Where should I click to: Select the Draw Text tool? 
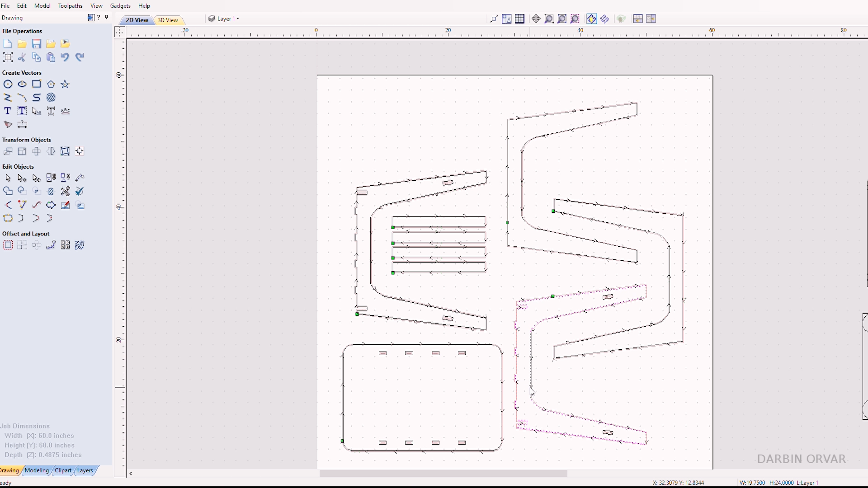point(7,111)
